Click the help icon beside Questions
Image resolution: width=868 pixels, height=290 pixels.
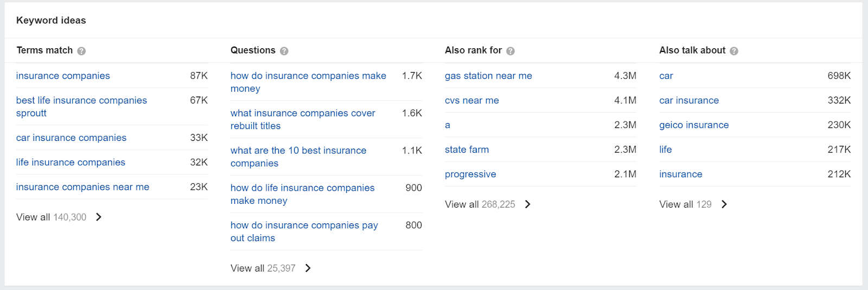click(284, 51)
